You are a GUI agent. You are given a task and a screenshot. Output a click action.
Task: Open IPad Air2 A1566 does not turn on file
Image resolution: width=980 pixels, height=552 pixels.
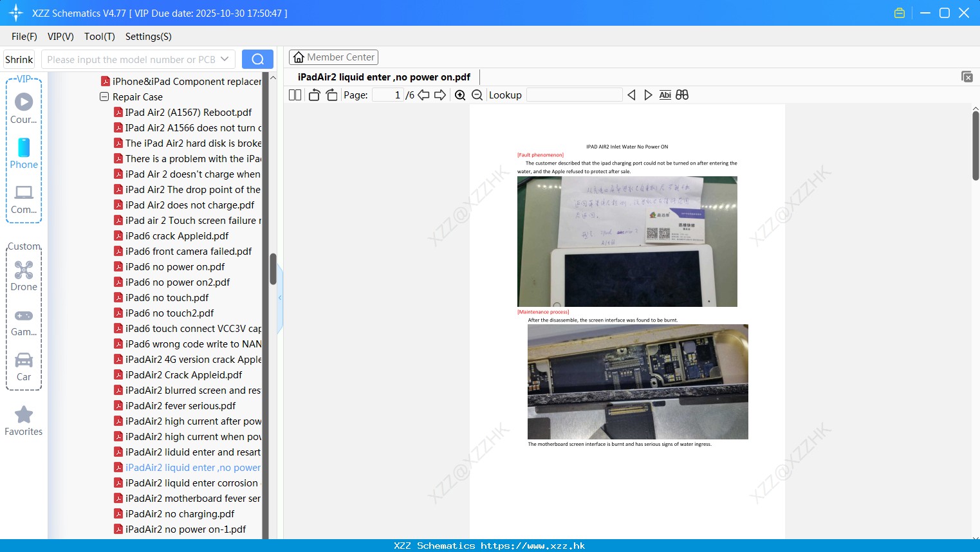tap(188, 128)
